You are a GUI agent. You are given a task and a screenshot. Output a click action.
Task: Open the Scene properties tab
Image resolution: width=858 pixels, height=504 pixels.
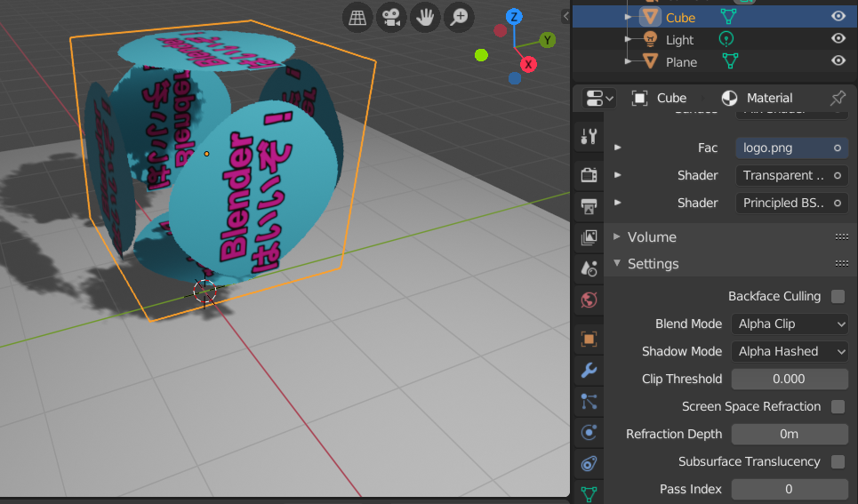589,268
